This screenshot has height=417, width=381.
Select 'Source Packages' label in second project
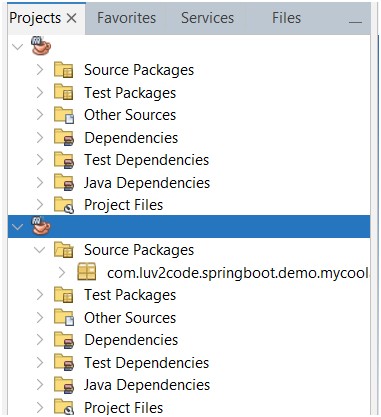[139, 250]
